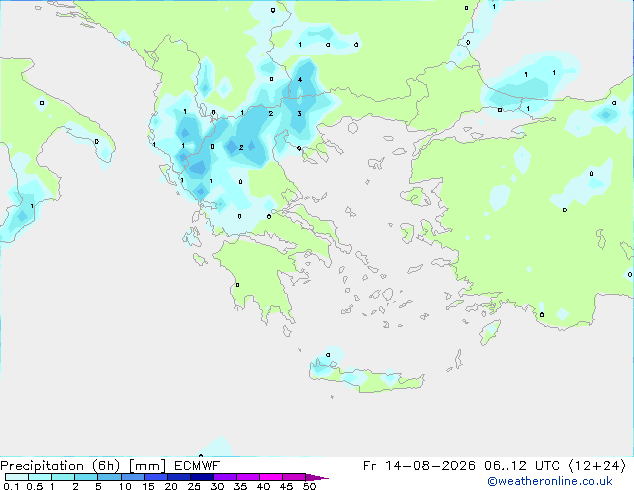Click the 40–45 mm magenta legend swatch
634x490 pixels.
click(271, 477)
